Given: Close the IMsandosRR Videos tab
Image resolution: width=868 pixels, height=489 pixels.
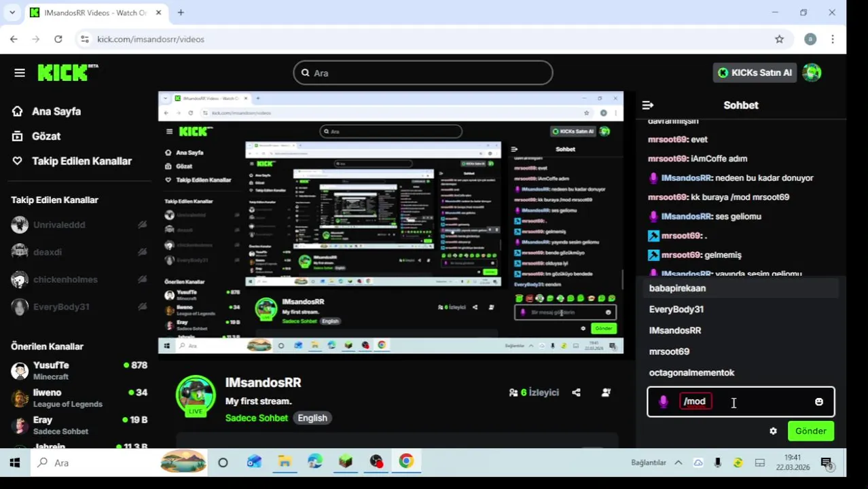Looking at the screenshot, I should point(160,13).
